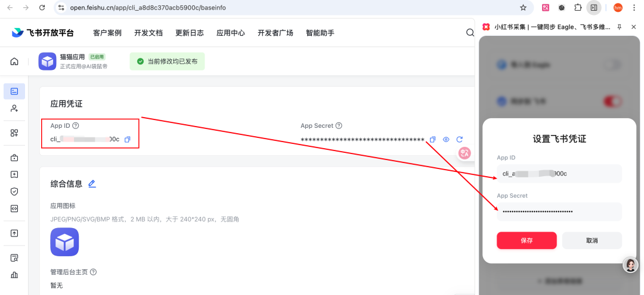Click the 取消 button
This screenshot has width=644, height=295.
[592, 240]
